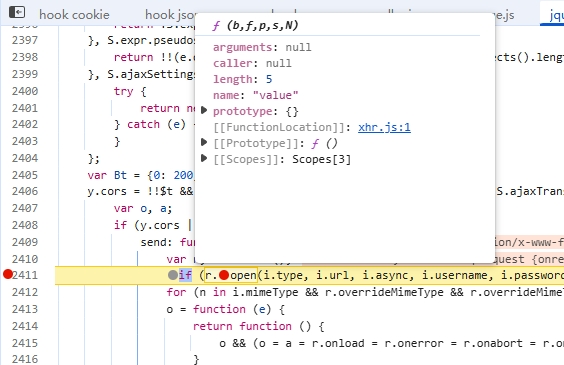This screenshot has width=564, height=365.
Task: Click 'catch (e)' on line 2402
Action: 156,124
